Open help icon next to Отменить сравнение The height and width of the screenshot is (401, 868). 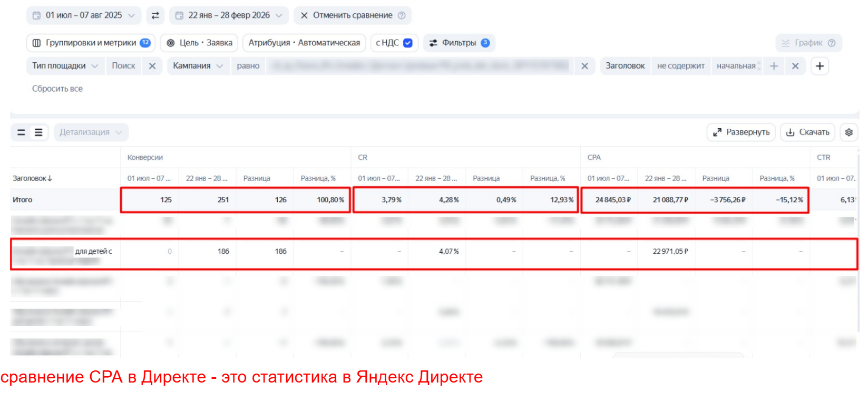402,15
